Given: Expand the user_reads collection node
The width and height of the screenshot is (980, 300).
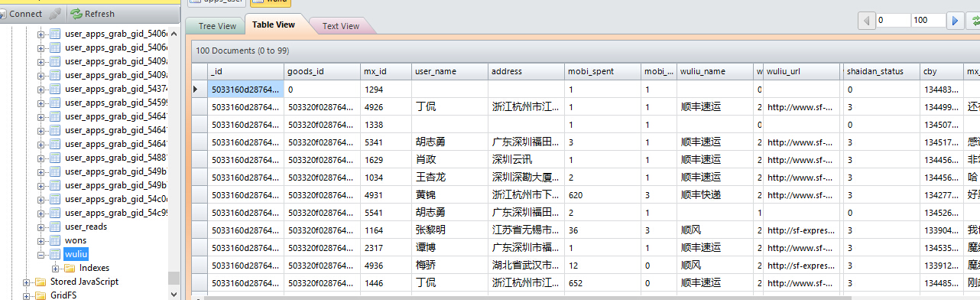Looking at the screenshot, I should tap(41, 227).
